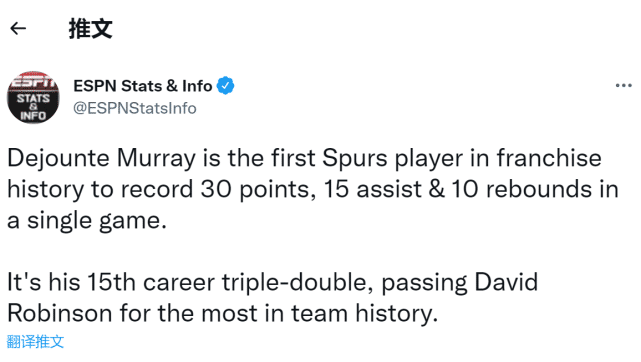Image resolution: width=641 pixels, height=362 pixels.
Task: Click '10 rebounds' in the tweet
Action: (x=521, y=190)
